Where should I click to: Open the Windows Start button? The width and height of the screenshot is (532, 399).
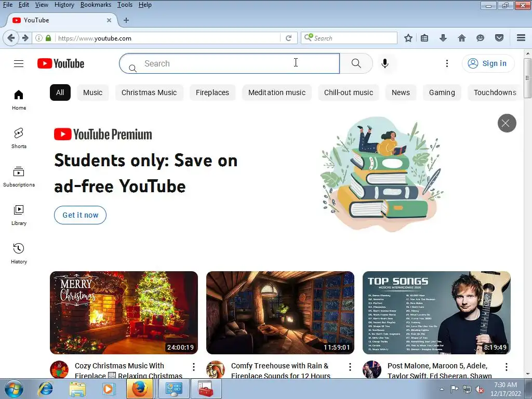[14, 389]
